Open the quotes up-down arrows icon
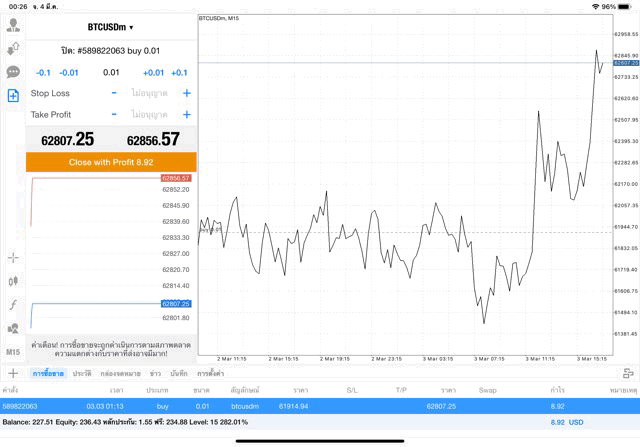640x447 pixels. click(x=13, y=48)
